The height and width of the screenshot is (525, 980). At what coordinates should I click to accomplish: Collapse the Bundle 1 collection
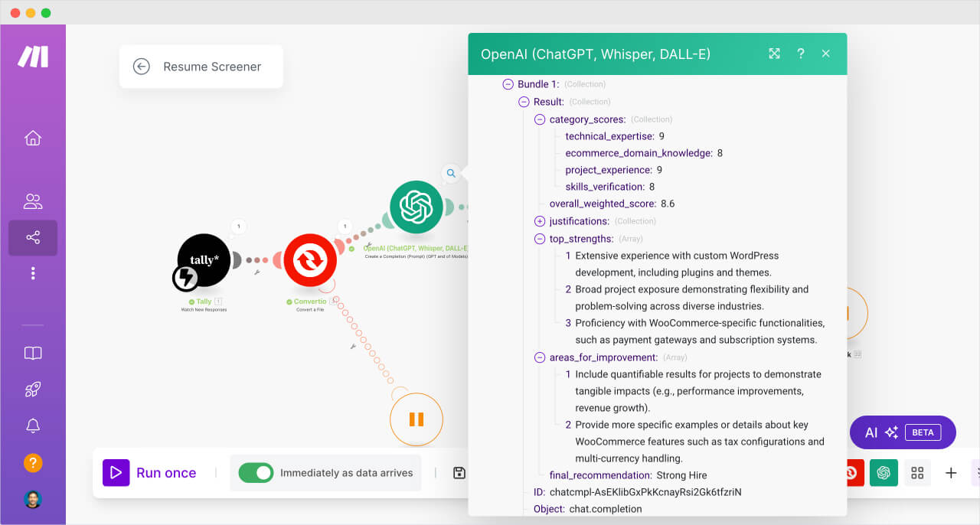(508, 84)
